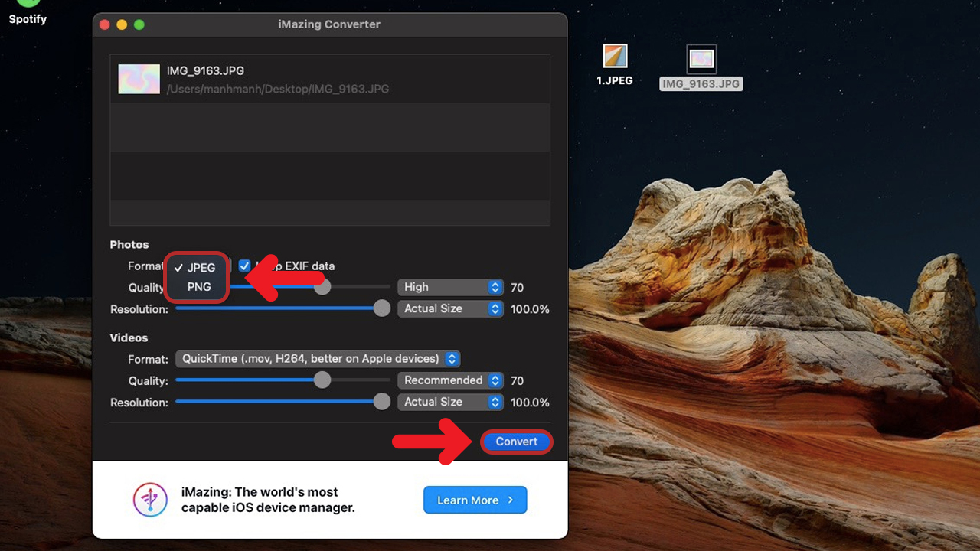The image size is (980, 551).
Task: Open the video resolution Actual Size dropdown
Action: click(x=450, y=402)
